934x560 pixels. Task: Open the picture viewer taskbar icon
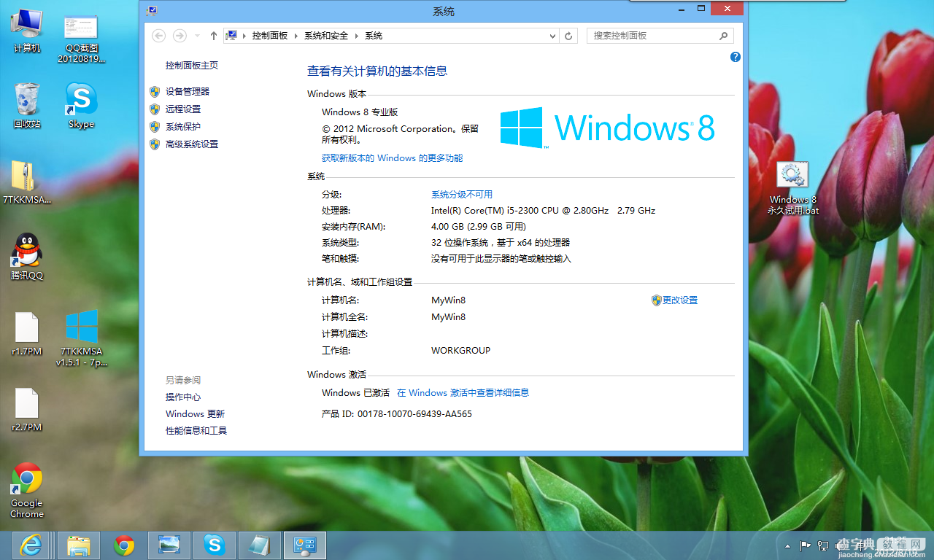[169, 545]
